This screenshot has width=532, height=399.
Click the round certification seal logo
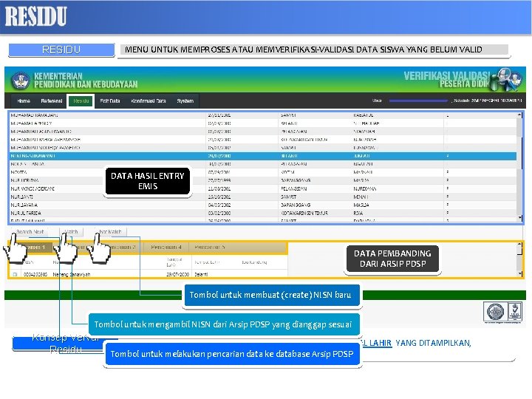coord(495,312)
